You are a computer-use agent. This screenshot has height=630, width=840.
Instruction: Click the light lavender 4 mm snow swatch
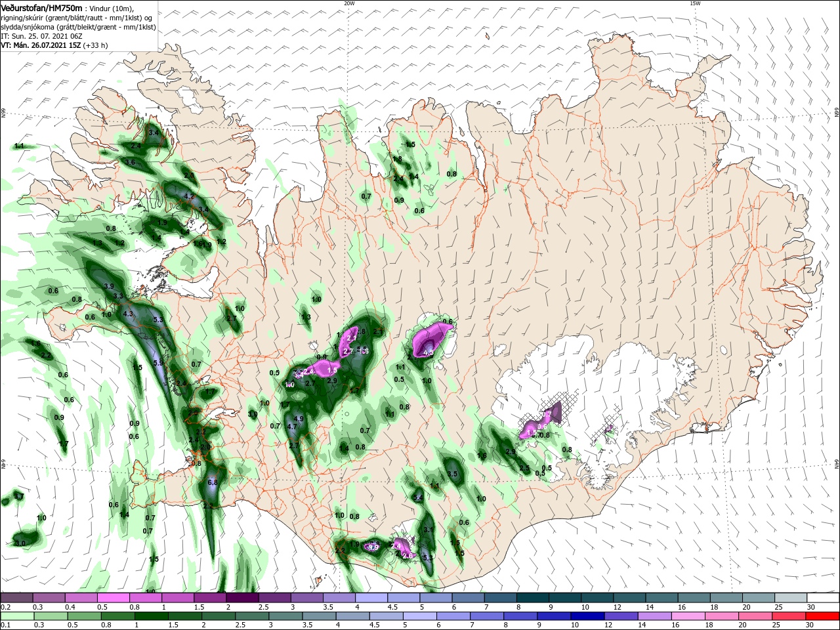(x=371, y=598)
